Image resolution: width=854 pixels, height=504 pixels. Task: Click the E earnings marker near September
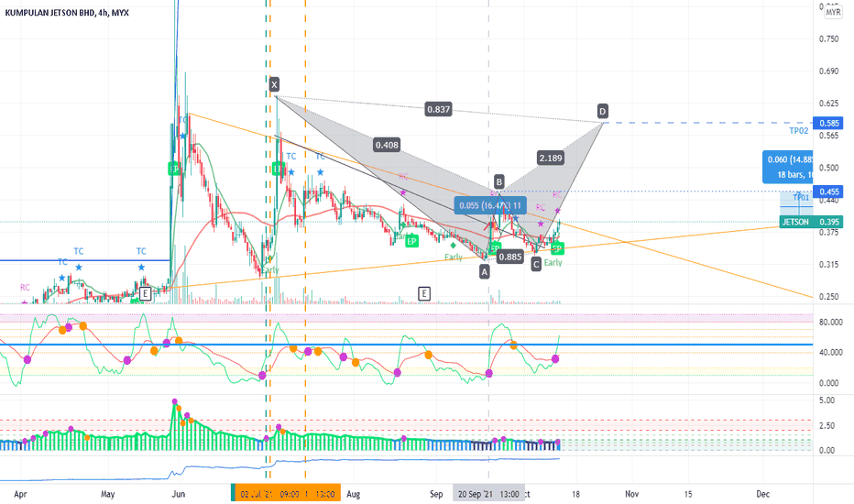tap(424, 294)
